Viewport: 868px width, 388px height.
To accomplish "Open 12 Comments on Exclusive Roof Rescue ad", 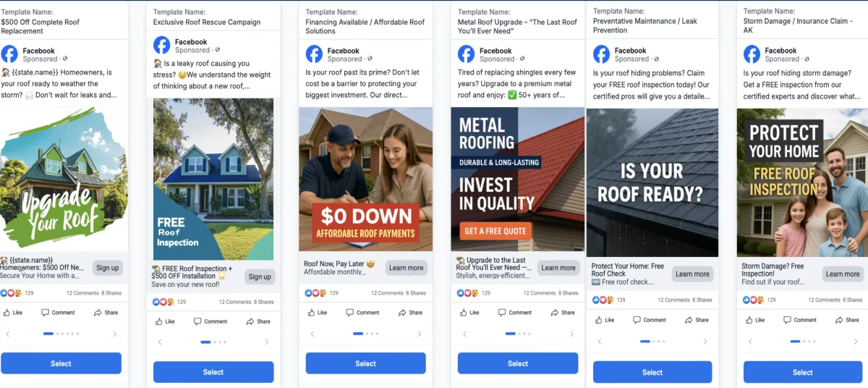I will 236,302.
